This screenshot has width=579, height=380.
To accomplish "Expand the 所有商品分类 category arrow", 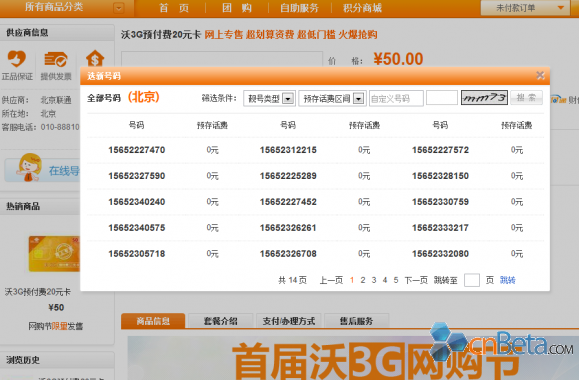I will 119,8.
